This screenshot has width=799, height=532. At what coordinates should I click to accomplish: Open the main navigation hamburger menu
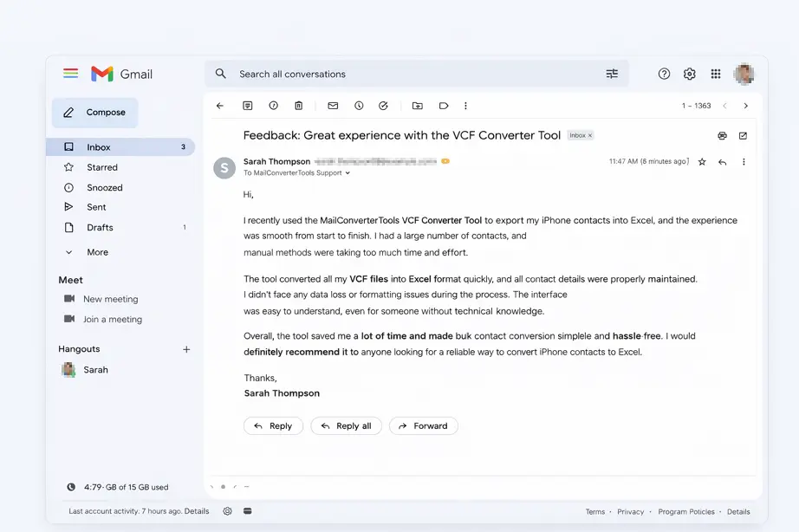[70, 74]
